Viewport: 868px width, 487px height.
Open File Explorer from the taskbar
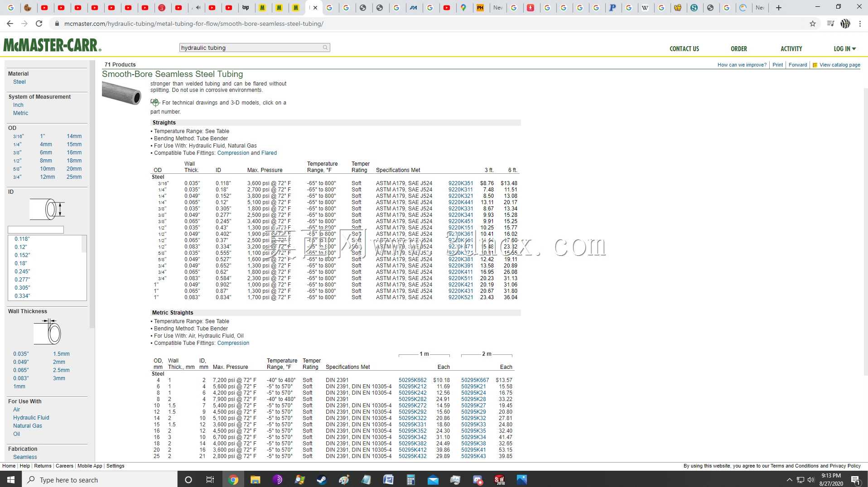point(255,480)
